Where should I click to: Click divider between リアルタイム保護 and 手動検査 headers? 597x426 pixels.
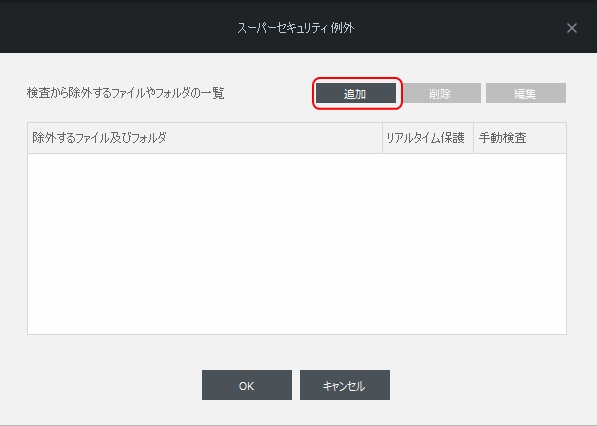[473, 138]
